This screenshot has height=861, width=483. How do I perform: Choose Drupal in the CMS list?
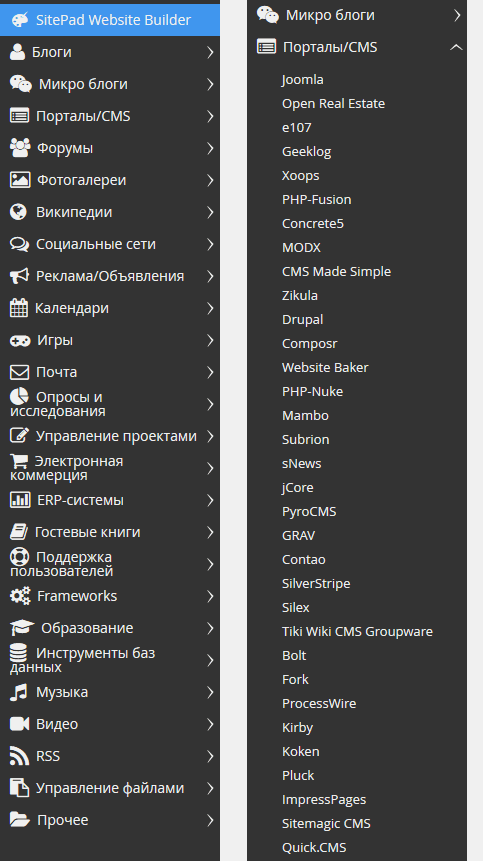(x=302, y=320)
